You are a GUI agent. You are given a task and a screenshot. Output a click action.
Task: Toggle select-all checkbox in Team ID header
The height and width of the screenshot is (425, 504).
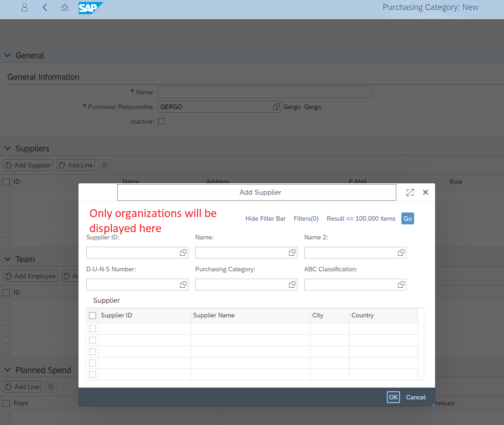coord(6,293)
